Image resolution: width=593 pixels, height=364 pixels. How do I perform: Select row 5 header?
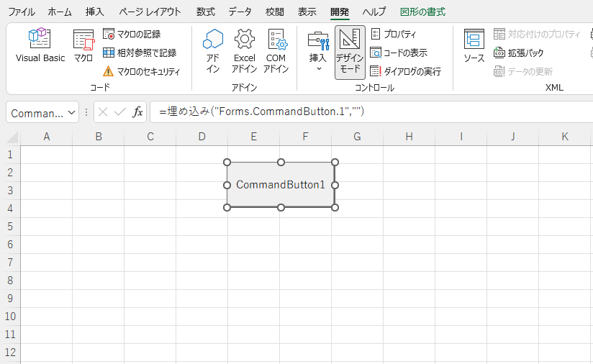click(x=10, y=227)
